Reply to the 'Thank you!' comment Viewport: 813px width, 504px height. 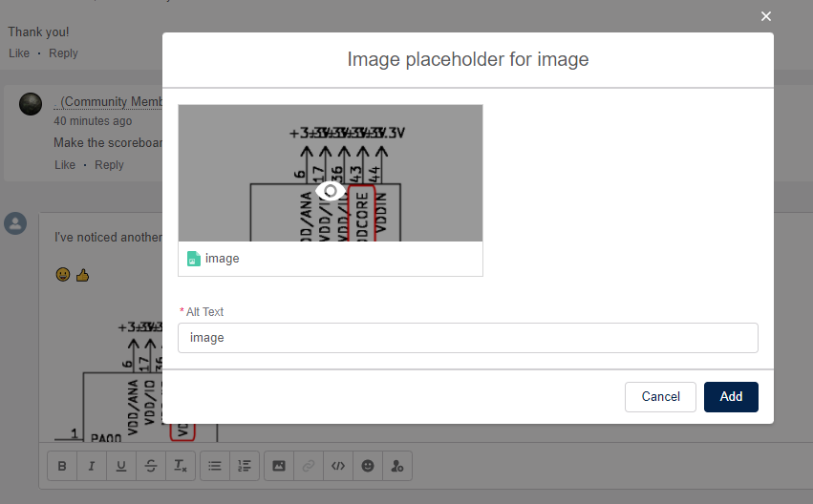[63, 53]
